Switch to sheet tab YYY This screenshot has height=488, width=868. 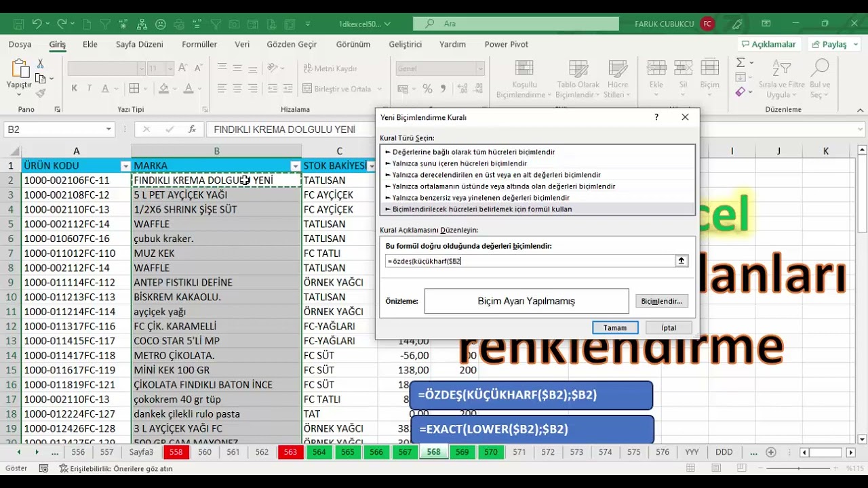click(x=692, y=452)
